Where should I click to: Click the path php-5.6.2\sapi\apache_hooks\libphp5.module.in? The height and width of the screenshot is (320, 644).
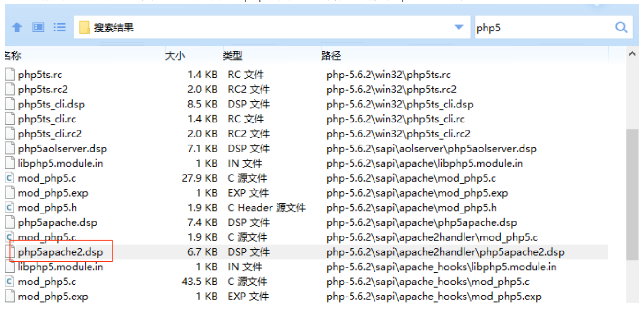[442, 267]
